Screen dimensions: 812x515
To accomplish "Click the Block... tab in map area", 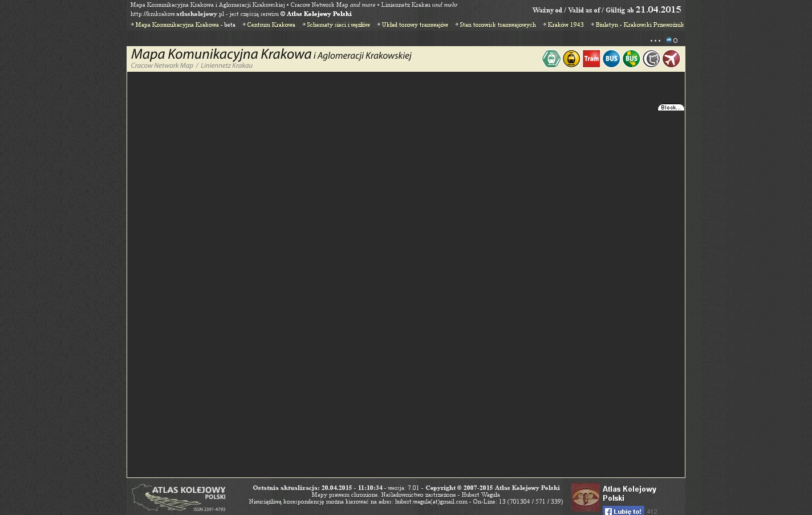I will tap(671, 108).
